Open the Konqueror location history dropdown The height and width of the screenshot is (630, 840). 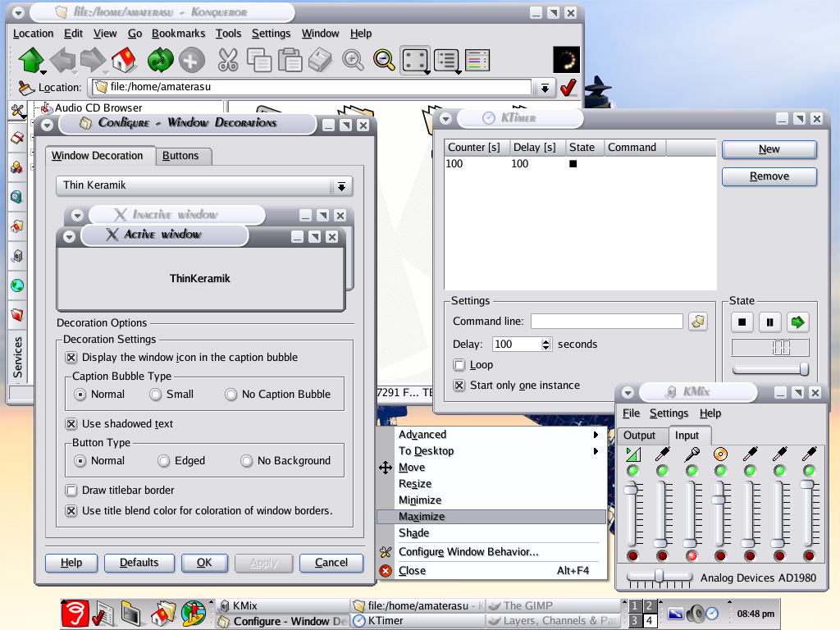click(545, 87)
